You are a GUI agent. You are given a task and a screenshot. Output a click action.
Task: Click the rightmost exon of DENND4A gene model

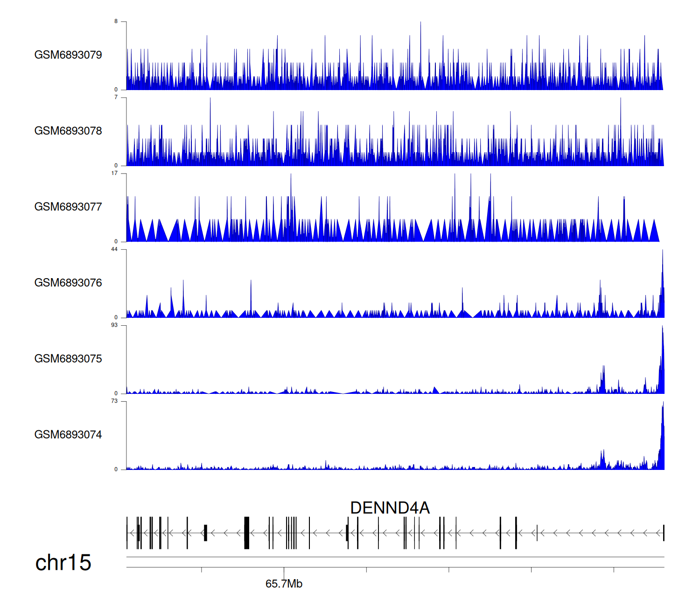[664, 533]
